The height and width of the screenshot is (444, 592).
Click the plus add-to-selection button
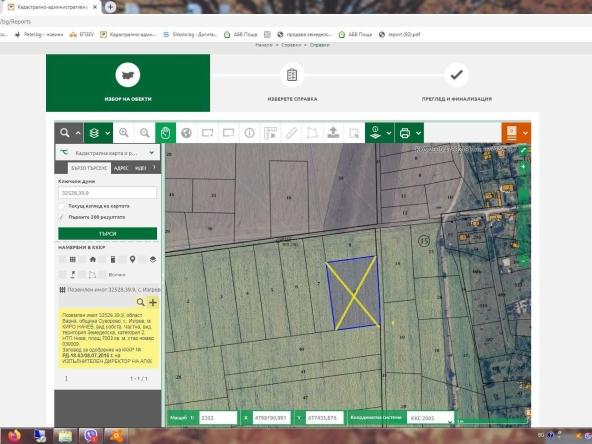[x=153, y=302]
